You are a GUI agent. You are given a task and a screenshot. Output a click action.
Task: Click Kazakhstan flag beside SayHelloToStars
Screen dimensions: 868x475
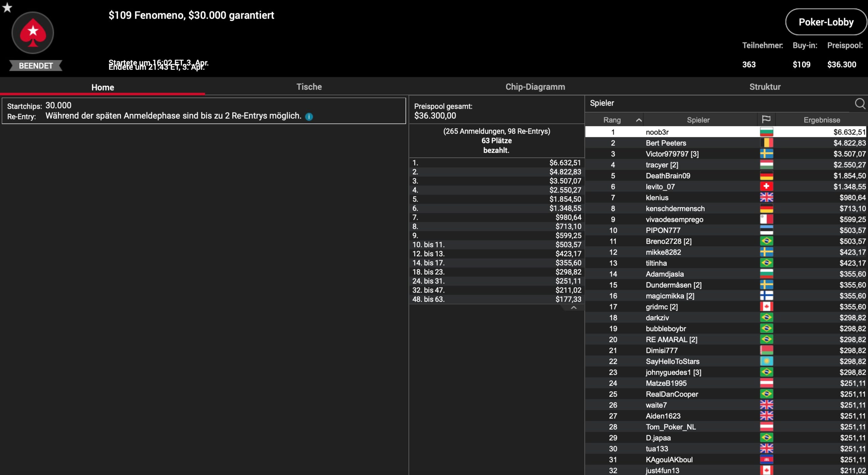coord(766,361)
